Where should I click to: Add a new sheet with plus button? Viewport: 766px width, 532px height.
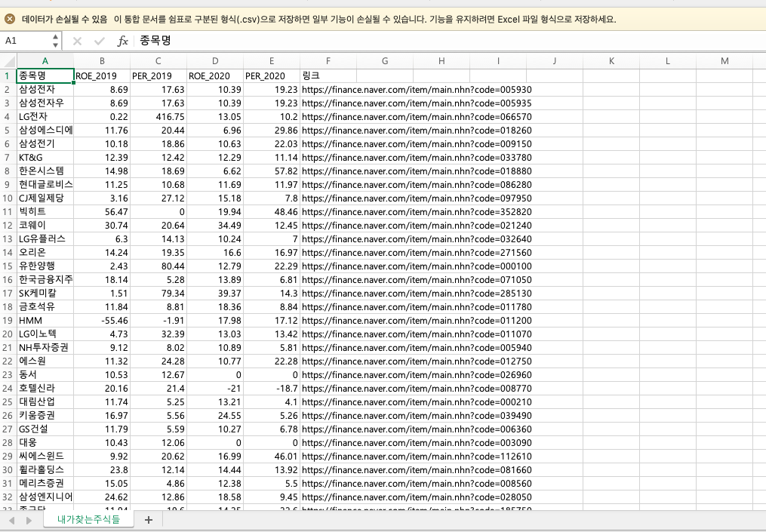[x=149, y=520]
